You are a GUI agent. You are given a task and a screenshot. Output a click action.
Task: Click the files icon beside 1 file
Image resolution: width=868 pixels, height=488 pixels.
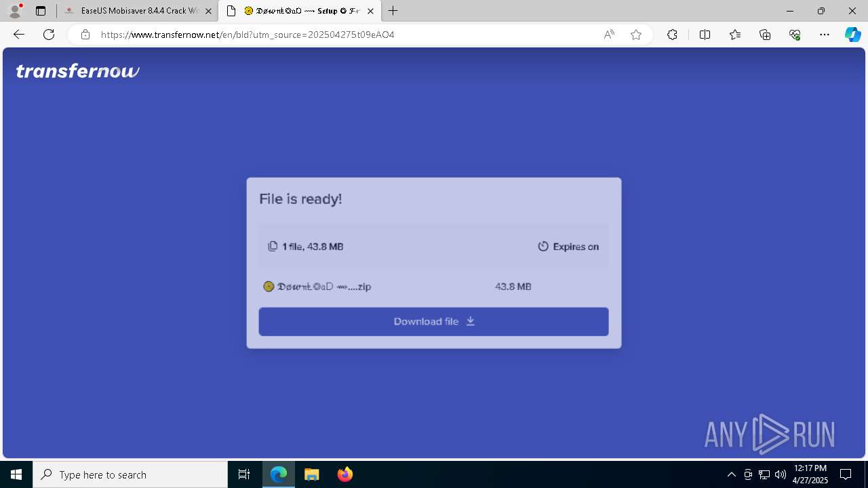coord(273,246)
